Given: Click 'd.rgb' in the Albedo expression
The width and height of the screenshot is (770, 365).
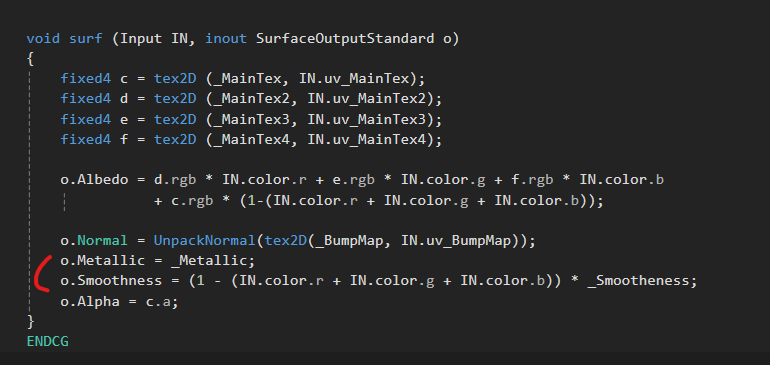Looking at the screenshot, I should 175,180.
